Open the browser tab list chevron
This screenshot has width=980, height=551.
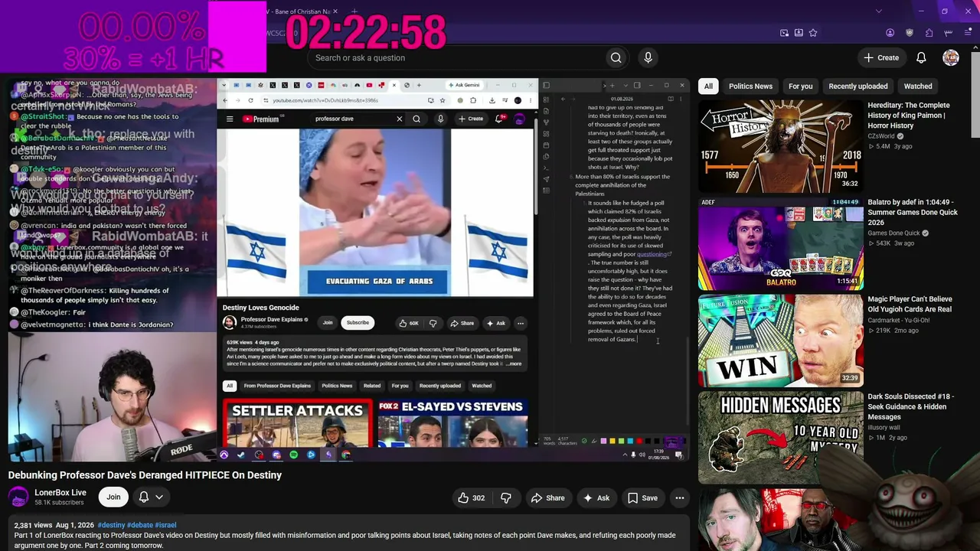(x=878, y=11)
